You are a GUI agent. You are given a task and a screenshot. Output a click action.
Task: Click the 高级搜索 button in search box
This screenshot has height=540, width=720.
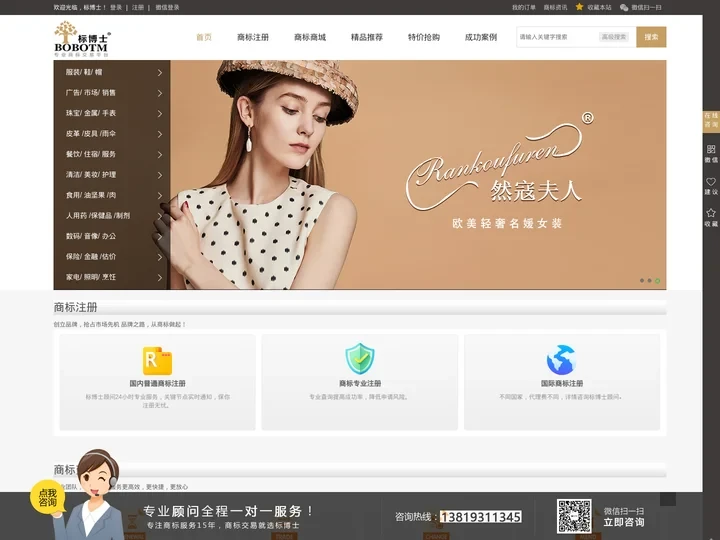tap(614, 37)
